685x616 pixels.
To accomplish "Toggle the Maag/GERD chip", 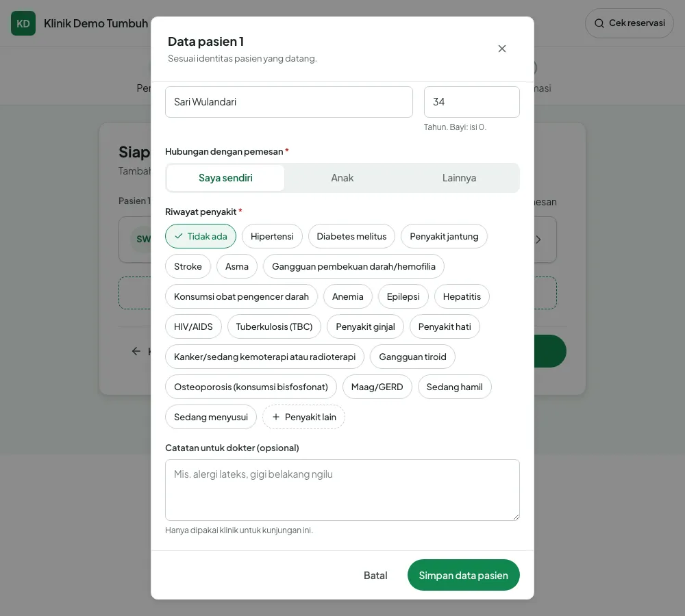I will [x=377, y=387].
